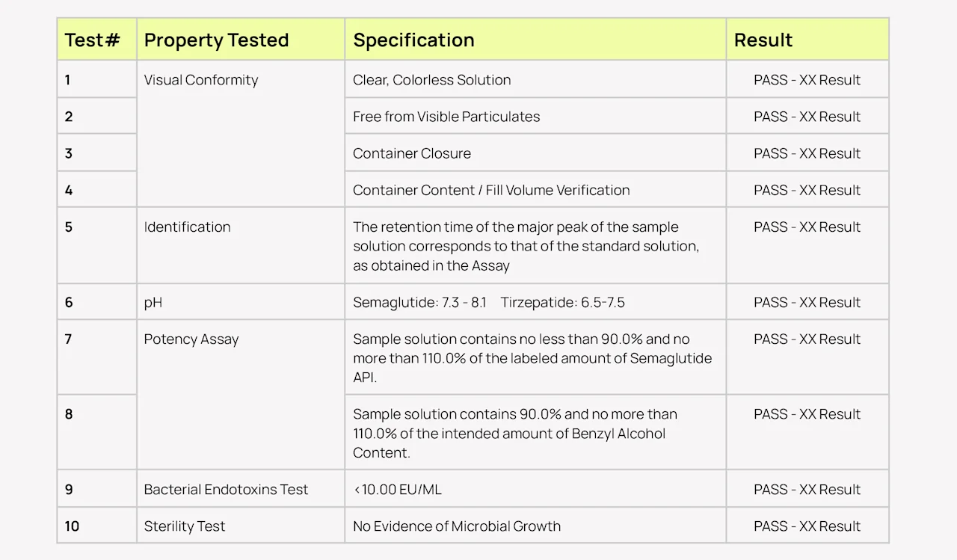Select Free from Visible Particulates cell
This screenshot has height=560, width=957.
pos(446,117)
